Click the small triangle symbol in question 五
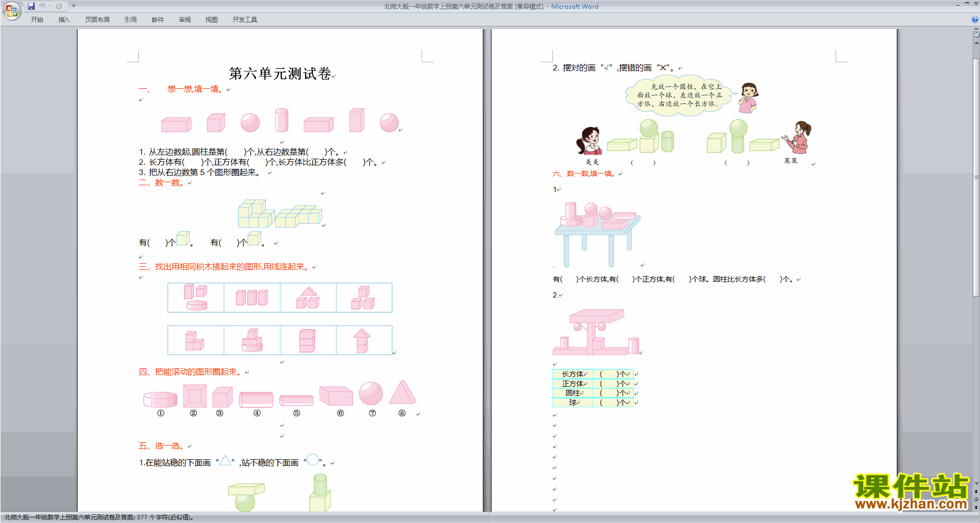 [225, 460]
